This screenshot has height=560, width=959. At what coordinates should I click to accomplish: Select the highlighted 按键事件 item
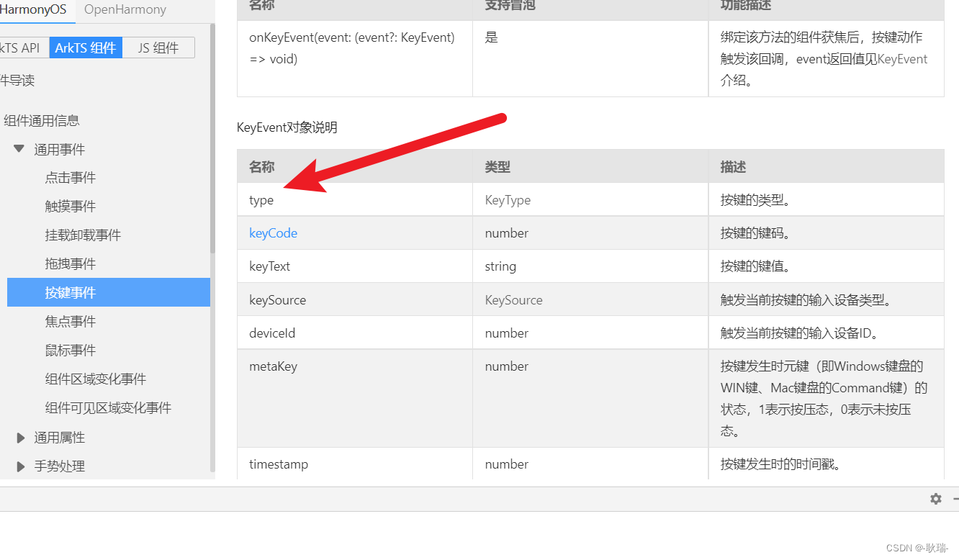(x=109, y=292)
